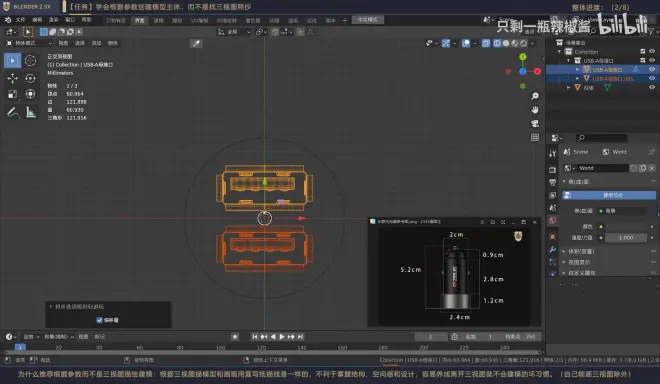Click the viewport zoom magnifier icon

coord(535,96)
